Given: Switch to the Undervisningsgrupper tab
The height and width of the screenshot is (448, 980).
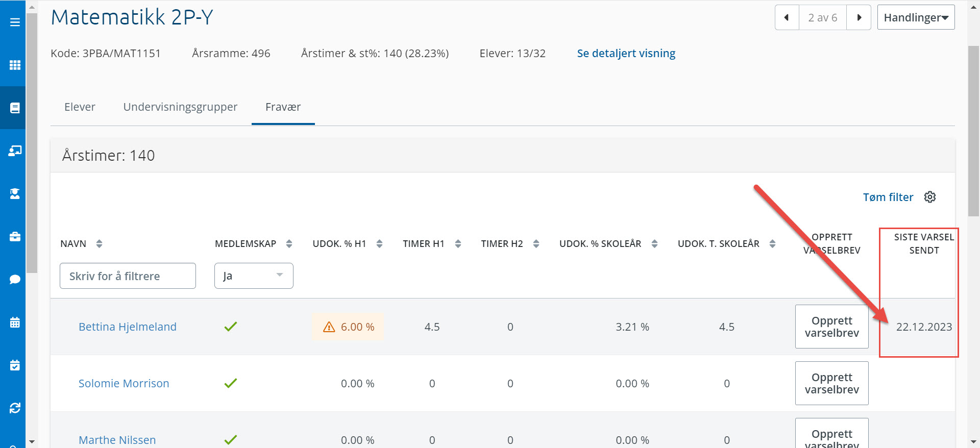Looking at the screenshot, I should tap(180, 107).
